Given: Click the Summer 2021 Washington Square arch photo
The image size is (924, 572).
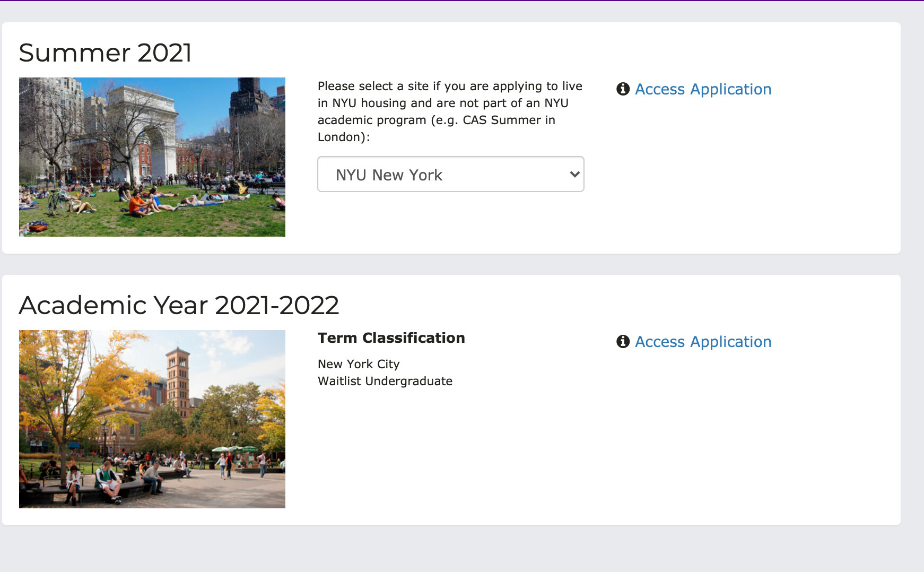Looking at the screenshot, I should tap(152, 157).
